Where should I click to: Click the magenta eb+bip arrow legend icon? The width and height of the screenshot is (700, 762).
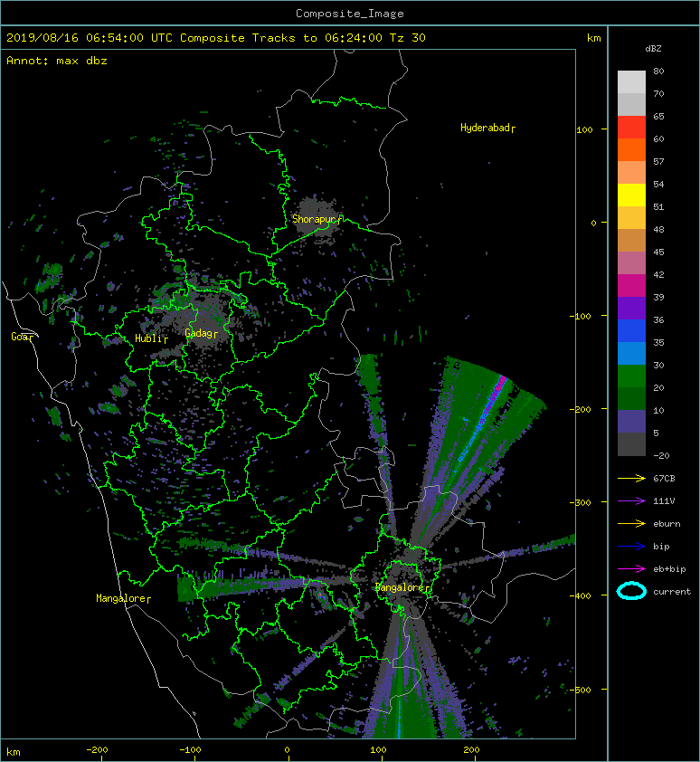[x=631, y=569]
